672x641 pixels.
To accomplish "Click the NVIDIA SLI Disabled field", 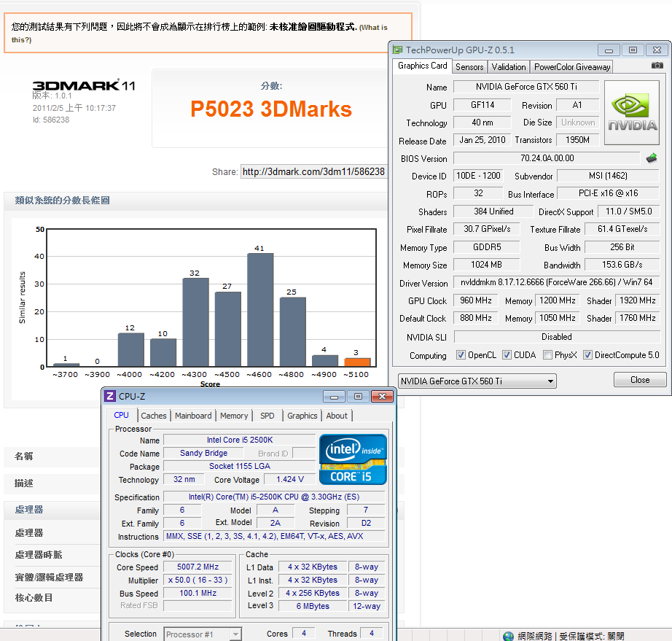I will 556,337.
